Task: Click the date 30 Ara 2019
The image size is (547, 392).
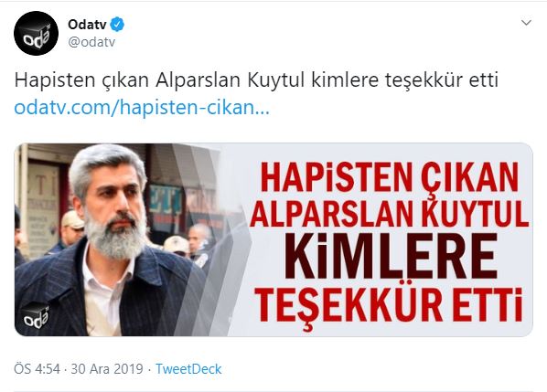Action: pos(107,369)
